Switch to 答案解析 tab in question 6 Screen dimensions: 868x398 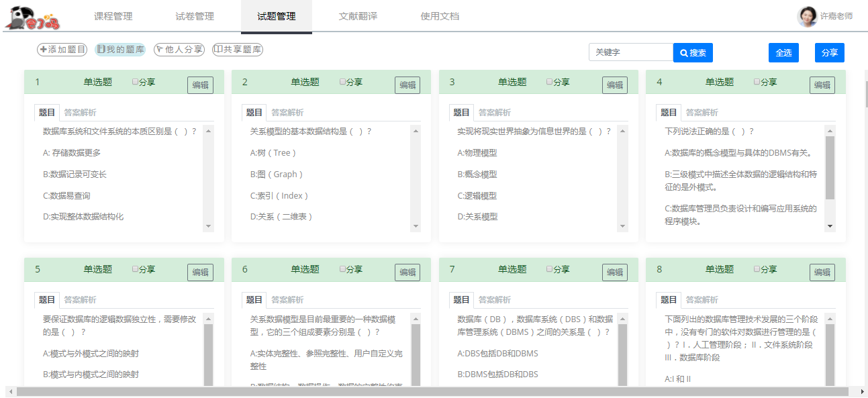pyautogui.click(x=287, y=300)
